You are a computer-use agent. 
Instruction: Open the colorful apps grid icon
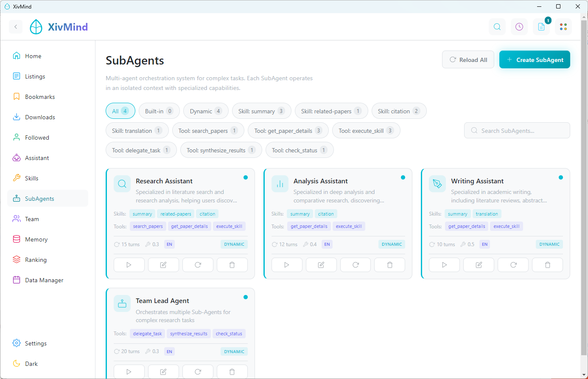563,27
